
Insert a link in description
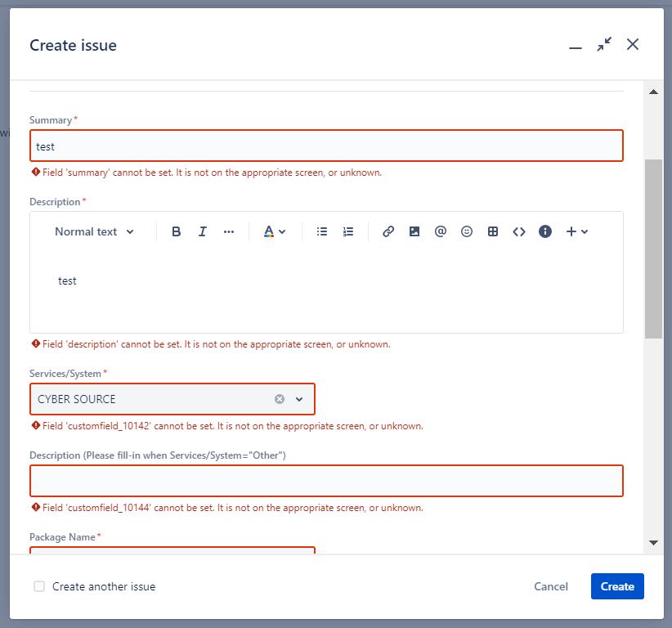coord(388,231)
